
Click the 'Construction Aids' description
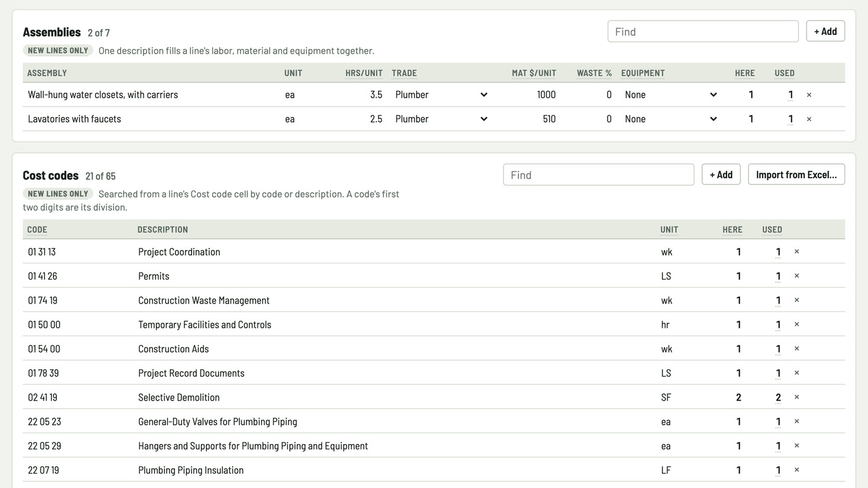[174, 349]
